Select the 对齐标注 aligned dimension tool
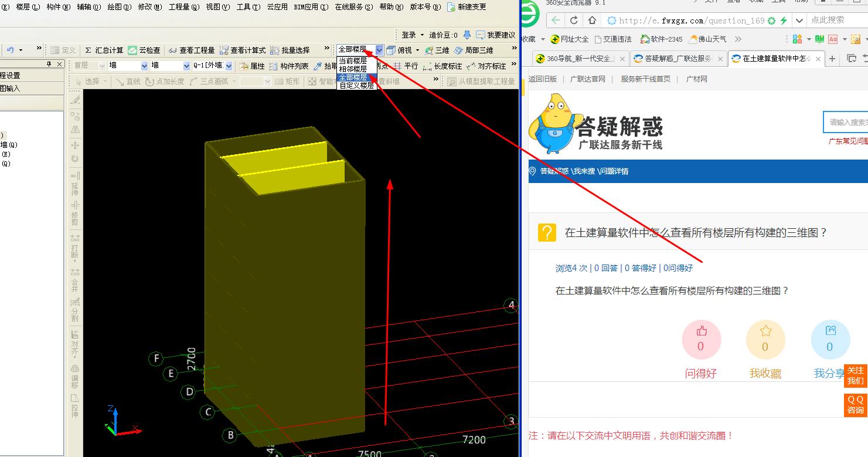Image resolution: width=868 pixels, height=457 pixels. click(486, 66)
